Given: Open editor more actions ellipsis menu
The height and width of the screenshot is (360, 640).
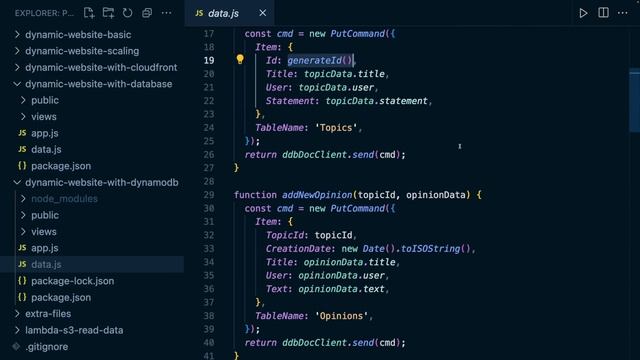Looking at the screenshot, I should [x=622, y=13].
